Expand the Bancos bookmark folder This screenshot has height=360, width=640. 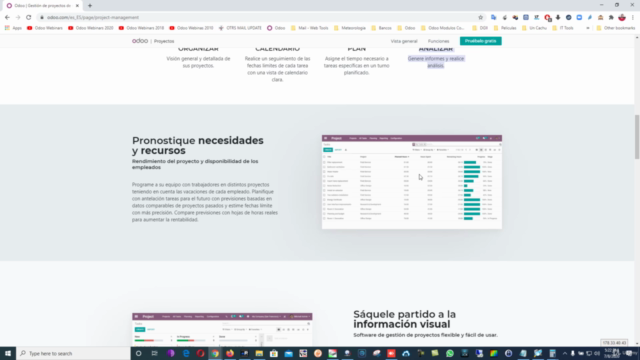(381, 28)
